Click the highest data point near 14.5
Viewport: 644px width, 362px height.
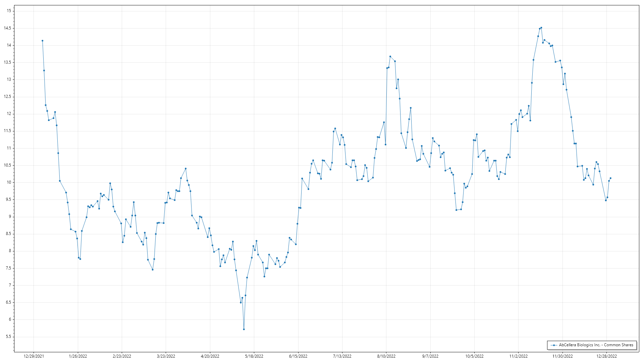pos(541,28)
